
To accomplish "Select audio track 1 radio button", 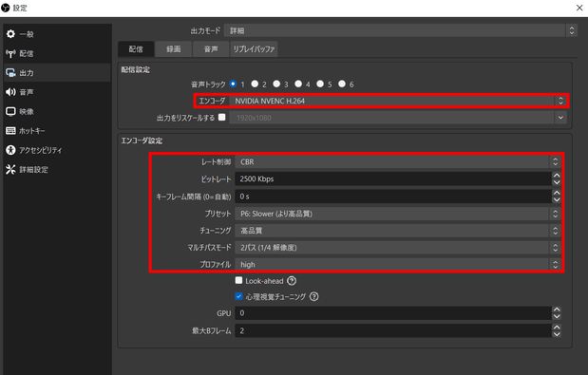I will coord(233,84).
